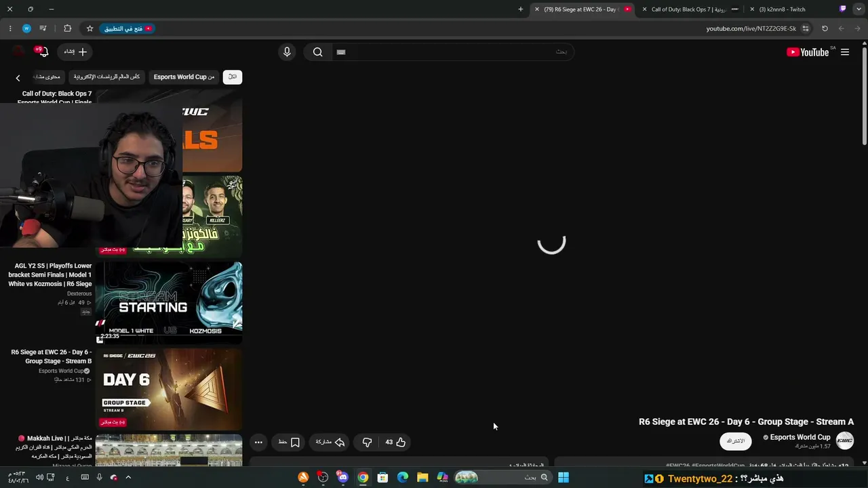Select the كأس العالم للرياضات الإلكترونية chip
The image size is (868, 488).
point(106,77)
